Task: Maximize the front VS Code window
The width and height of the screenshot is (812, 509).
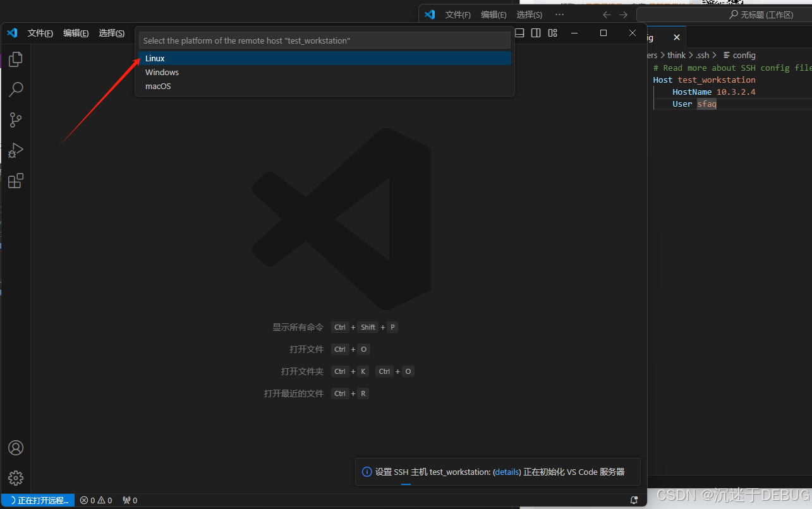Action: (x=603, y=33)
